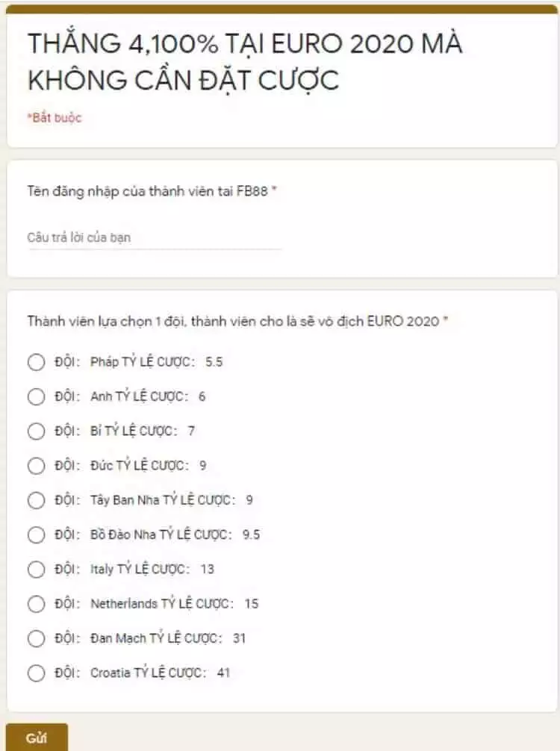Click the Croatia TỶ LỆ CƯỢC label text
This screenshot has width=560, height=751.
[x=143, y=673]
